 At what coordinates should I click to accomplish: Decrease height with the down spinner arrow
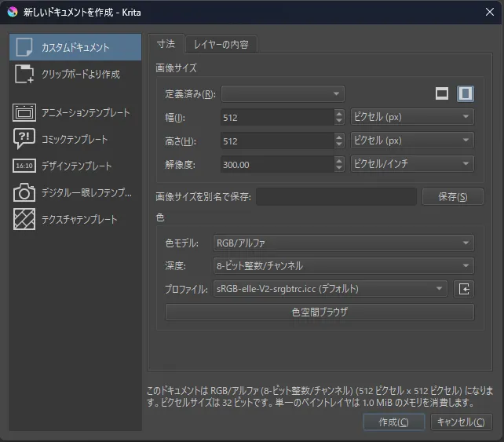[339, 144]
